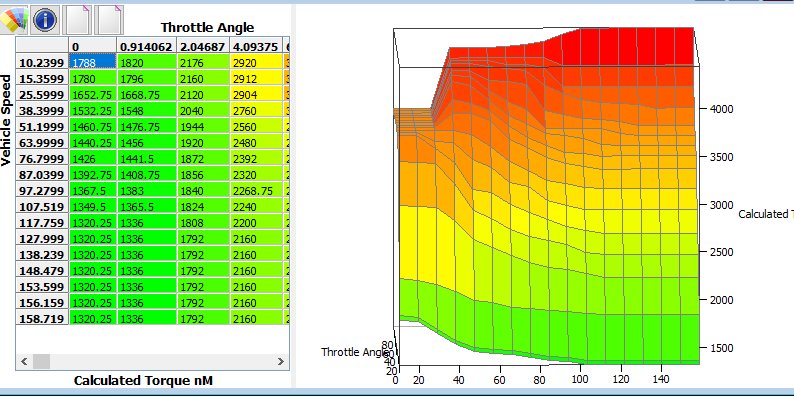Click the cell with value 1944
This screenshot has width=794, height=398.
[x=203, y=127]
